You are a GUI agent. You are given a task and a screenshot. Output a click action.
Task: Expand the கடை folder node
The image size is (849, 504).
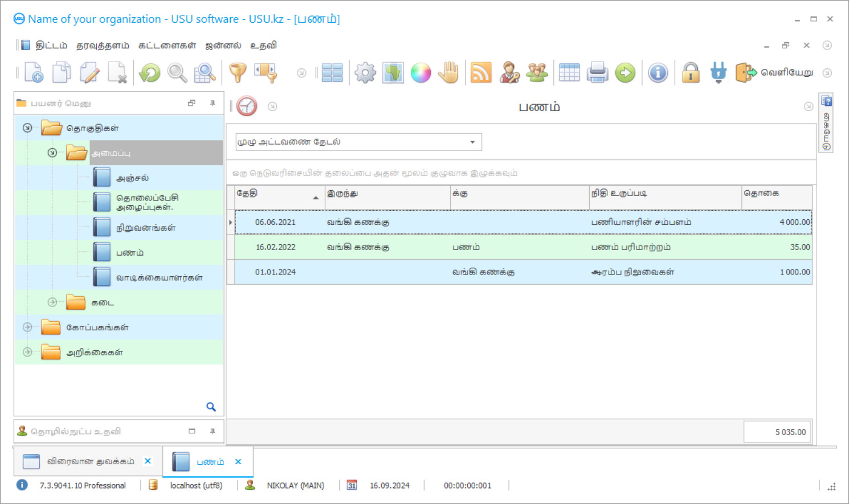(52, 302)
